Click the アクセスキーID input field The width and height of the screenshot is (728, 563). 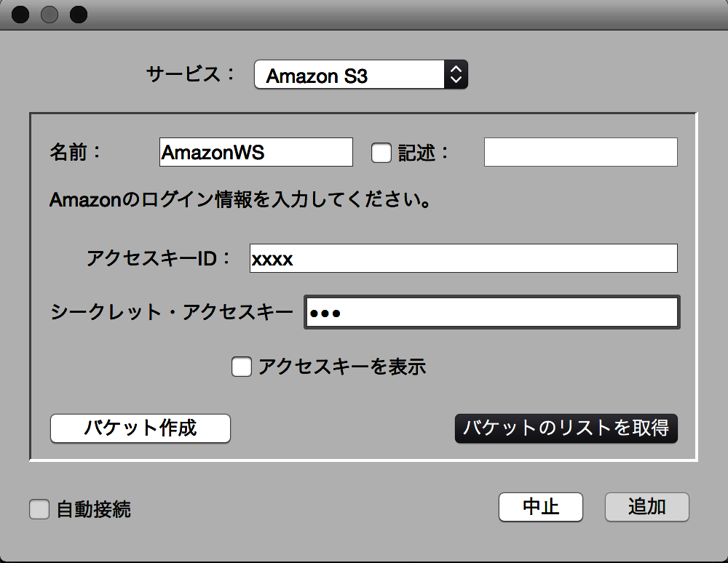pyautogui.click(x=463, y=258)
